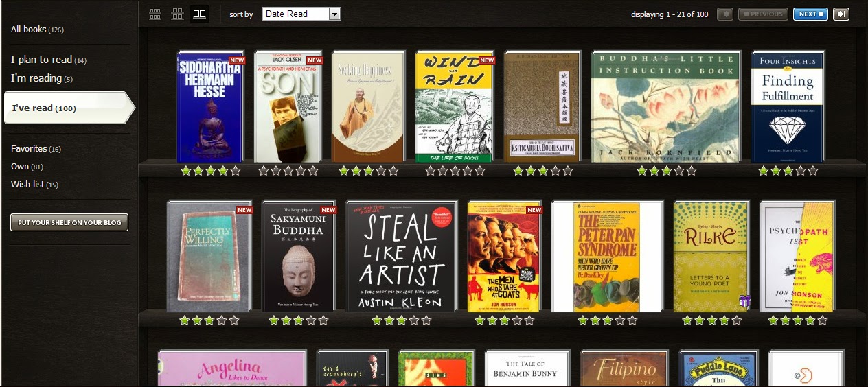The image size is (868, 387).
Task: Open Four Insights Finding Fulfillment cover
Action: (x=788, y=107)
